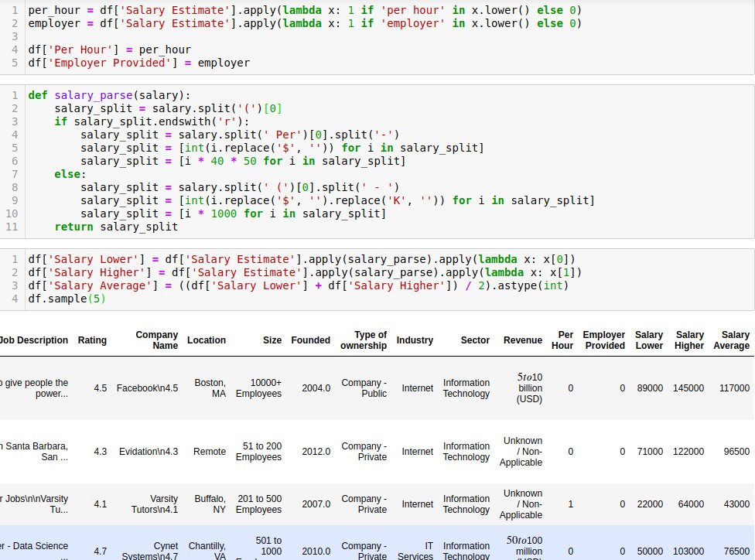
Task: Click the Salary Lower value 71000
Action: click(x=650, y=452)
